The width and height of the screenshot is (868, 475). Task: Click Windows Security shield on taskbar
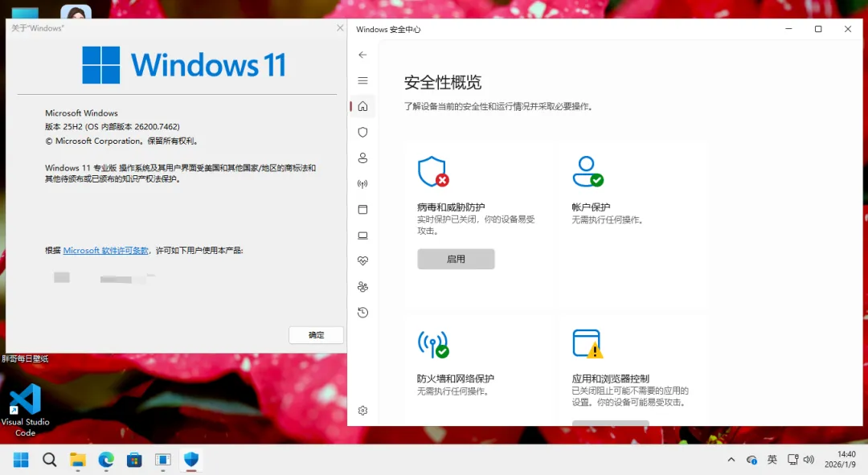[x=191, y=460]
